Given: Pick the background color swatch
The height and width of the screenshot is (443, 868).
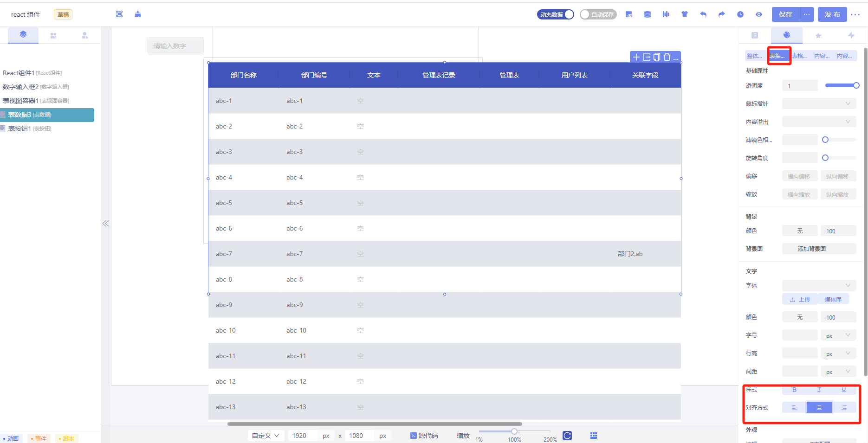Looking at the screenshot, I should (x=800, y=231).
